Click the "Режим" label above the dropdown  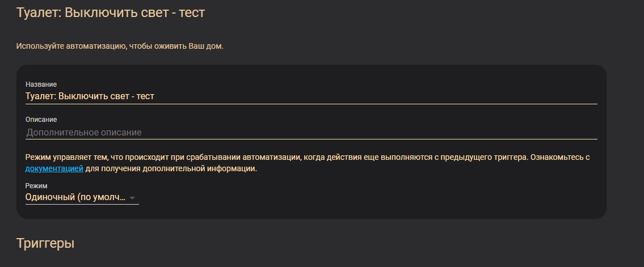[36, 185]
